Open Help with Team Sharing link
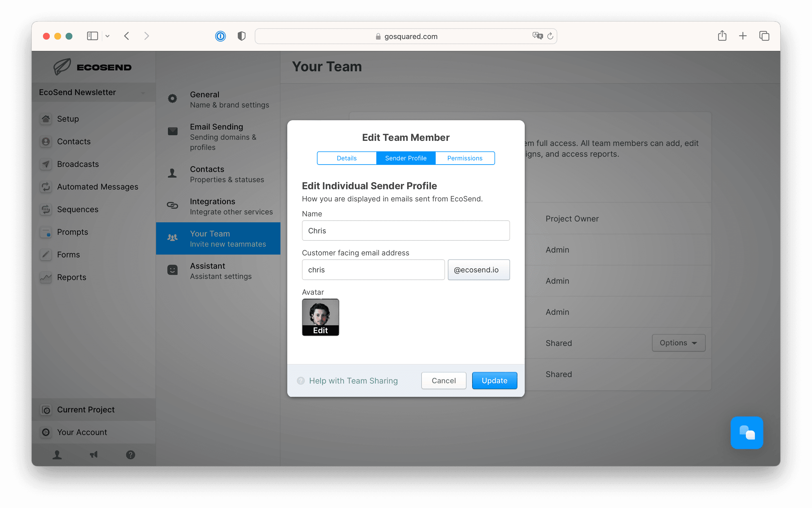 point(353,380)
